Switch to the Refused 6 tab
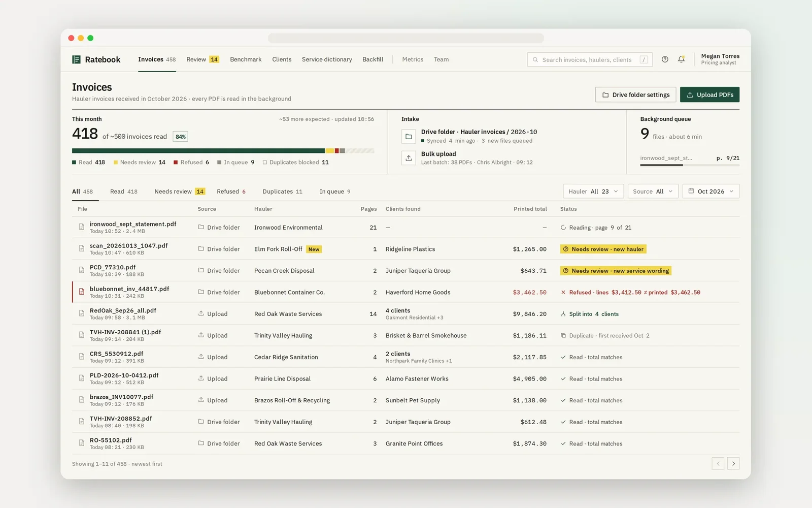The image size is (812, 508). point(231,192)
